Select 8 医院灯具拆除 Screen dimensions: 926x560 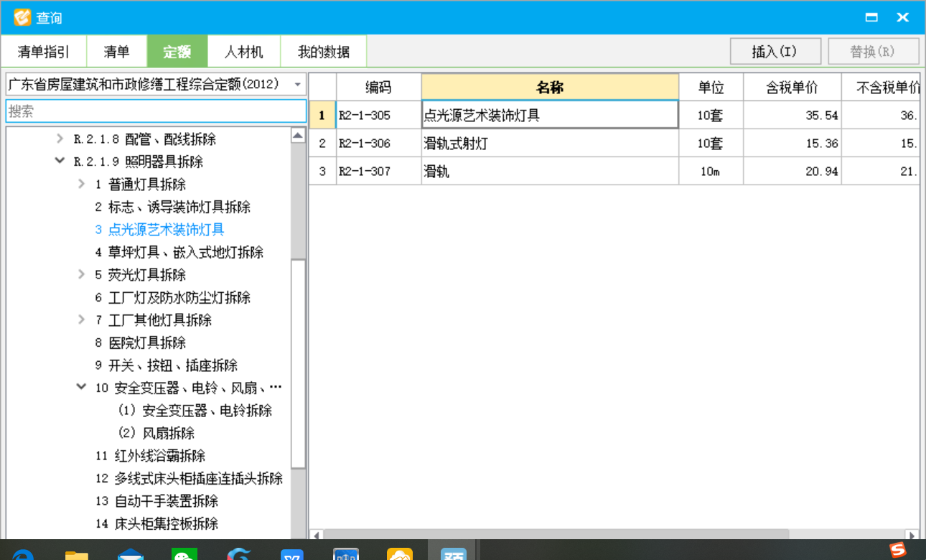pos(140,342)
